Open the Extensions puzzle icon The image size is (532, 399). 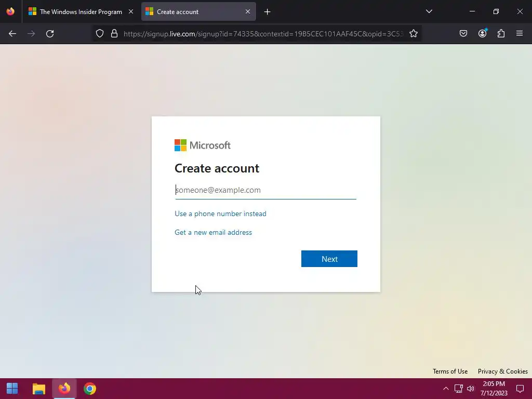pyautogui.click(x=501, y=33)
